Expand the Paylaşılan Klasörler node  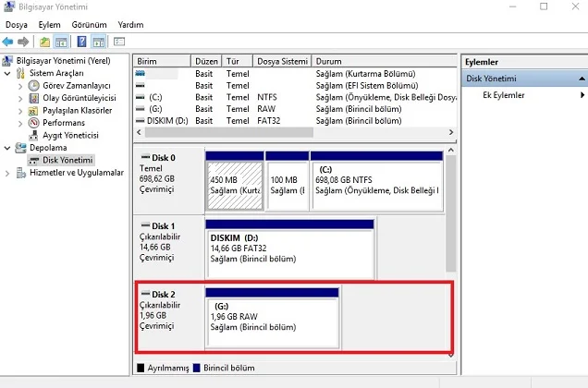pos(20,111)
